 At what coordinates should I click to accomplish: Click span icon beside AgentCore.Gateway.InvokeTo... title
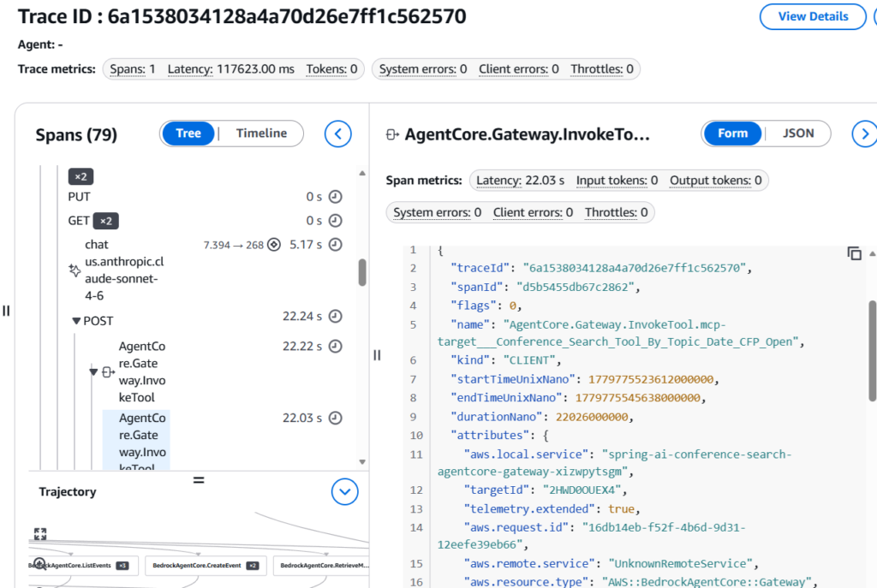pyautogui.click(x=392, y=134)
